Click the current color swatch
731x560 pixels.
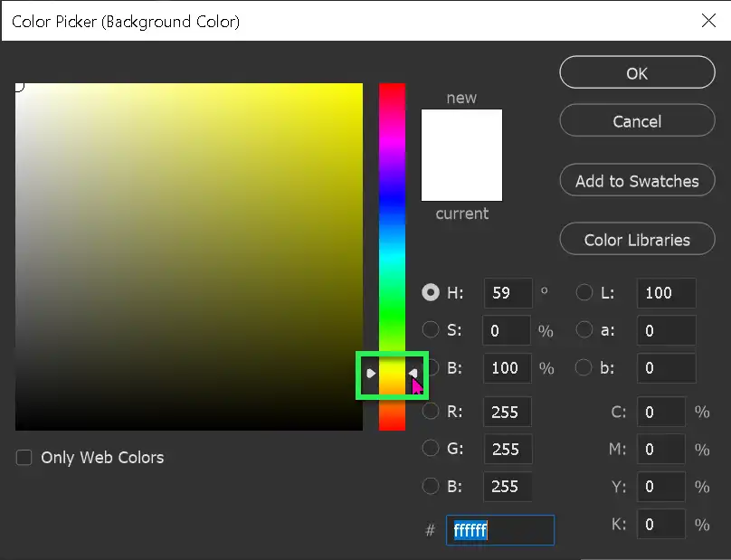(x=461, y=185)
